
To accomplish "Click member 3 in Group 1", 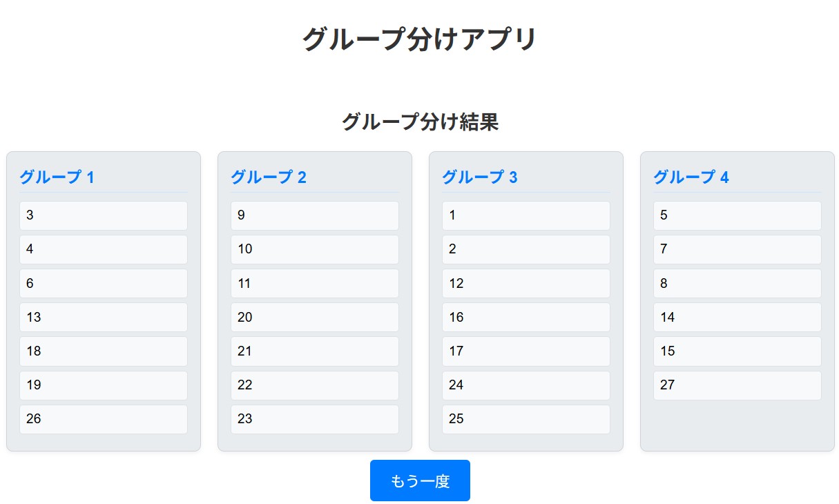I will [104, 215].
